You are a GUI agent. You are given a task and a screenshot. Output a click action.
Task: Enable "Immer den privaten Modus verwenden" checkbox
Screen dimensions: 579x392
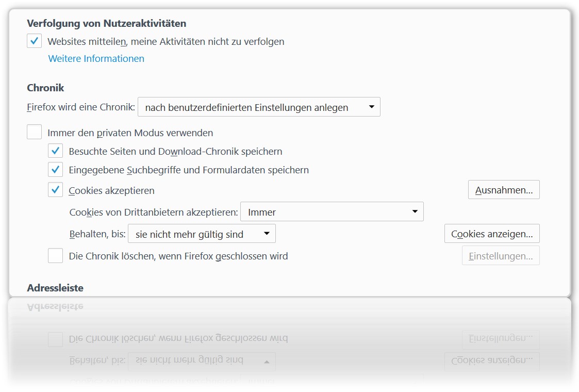click(35, 133)
